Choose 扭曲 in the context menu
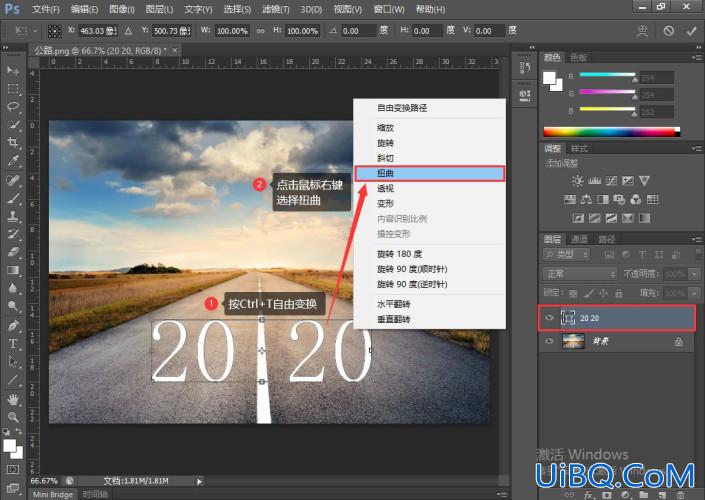Viewport: 705px width, 500px height. click(430, 173)
